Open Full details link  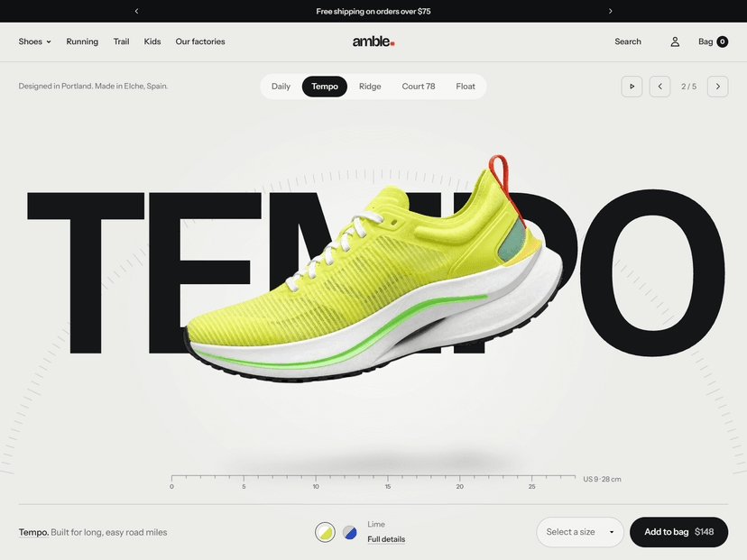pyautogui.click(x=386, y=539)
